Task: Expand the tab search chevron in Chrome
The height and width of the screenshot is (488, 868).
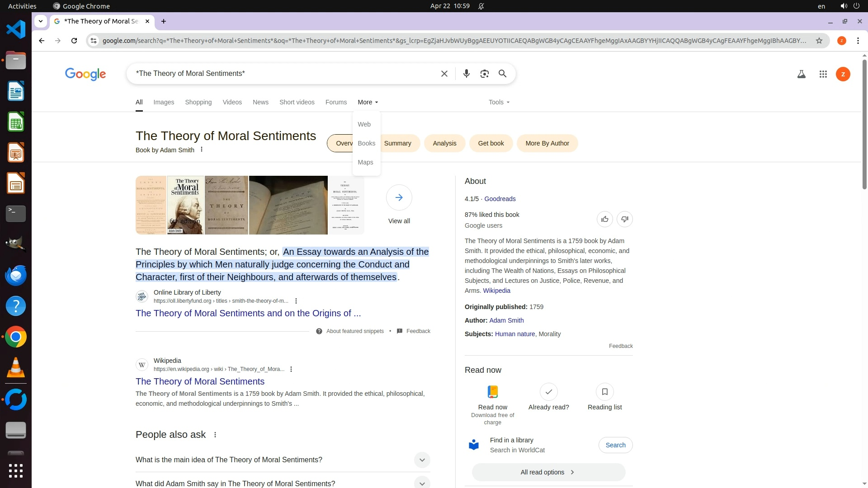Action: pos(41,21)
